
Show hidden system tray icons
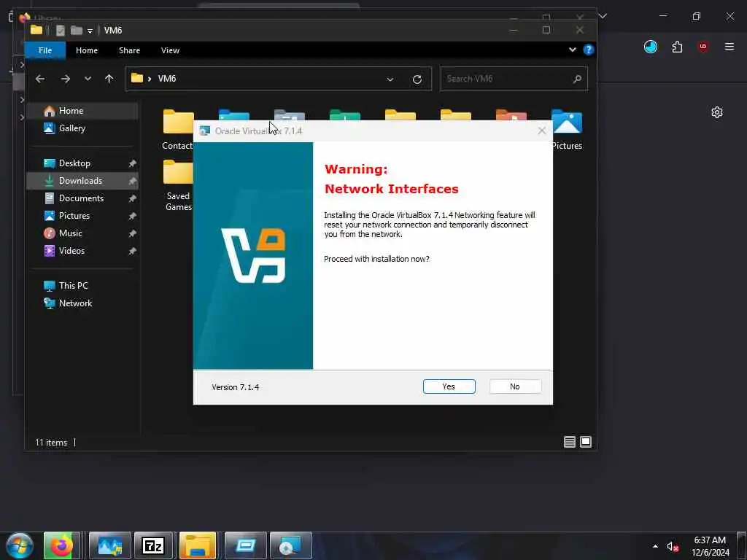pos(655,546)
